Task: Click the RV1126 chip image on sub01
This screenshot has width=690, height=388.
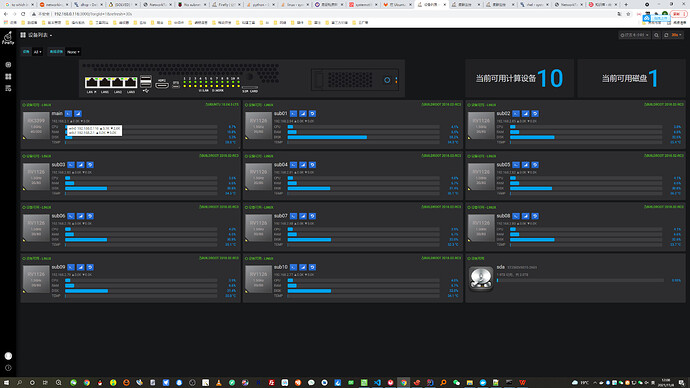Action: tap(258, 126)
